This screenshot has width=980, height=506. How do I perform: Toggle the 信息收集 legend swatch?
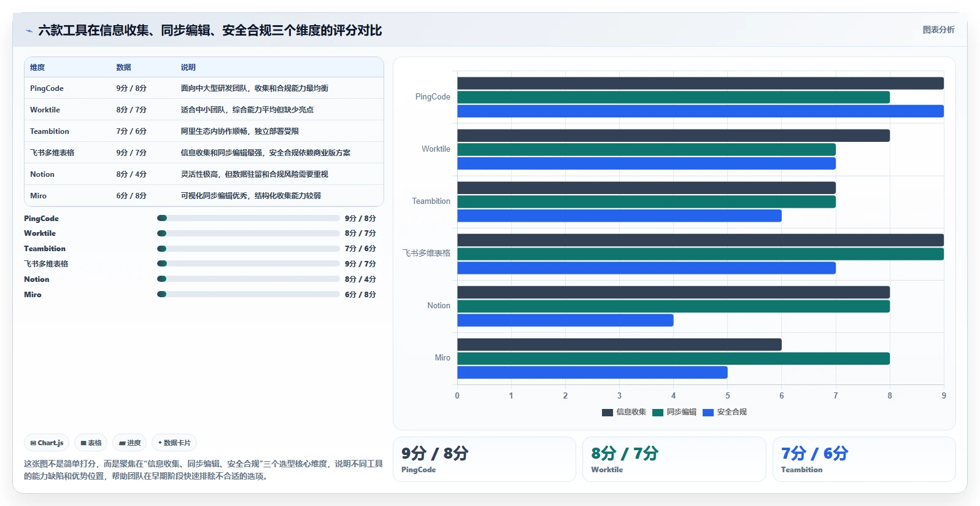pyautogui.click(x=608, y=413)
